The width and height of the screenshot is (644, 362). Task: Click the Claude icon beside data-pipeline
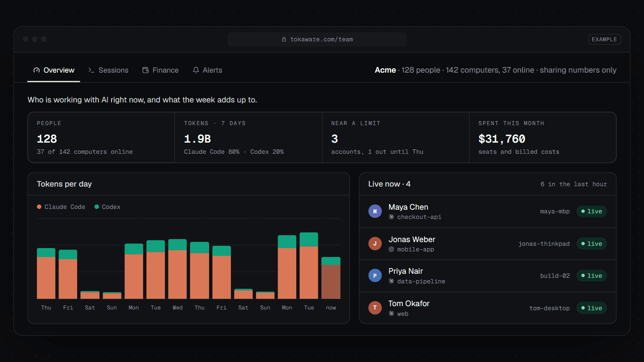coord(391,281)
